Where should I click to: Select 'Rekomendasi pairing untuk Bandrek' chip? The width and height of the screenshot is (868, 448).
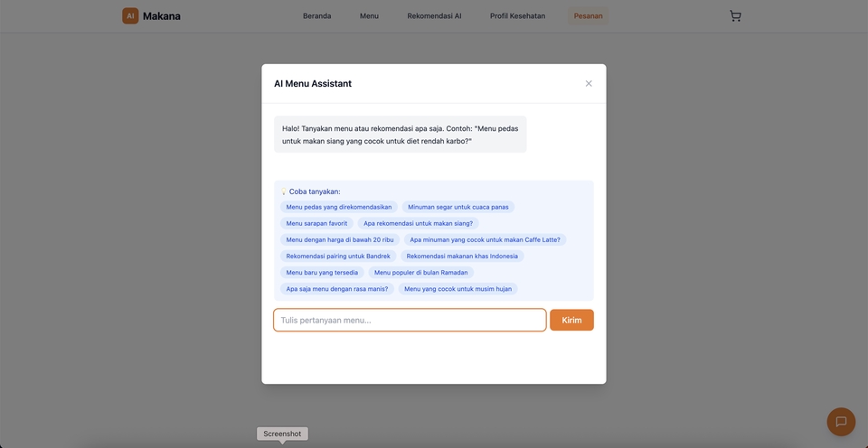point(338,256)
